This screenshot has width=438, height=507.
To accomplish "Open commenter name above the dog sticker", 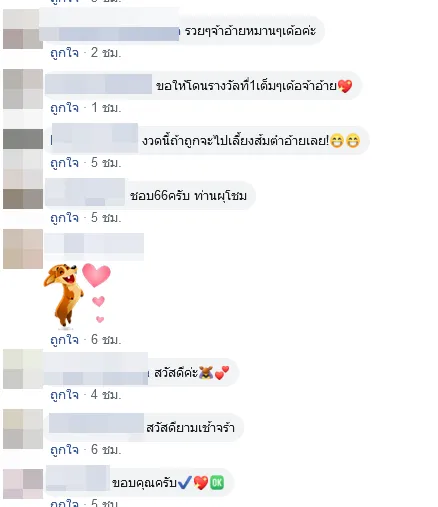I will coord(94,247).
